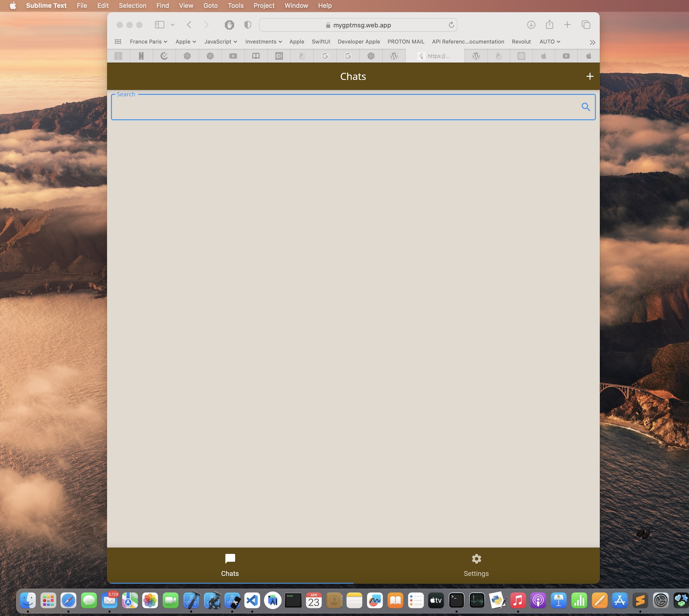Open the Revolut bookmark
Screen dimensions: 689x616
[521, 42]
